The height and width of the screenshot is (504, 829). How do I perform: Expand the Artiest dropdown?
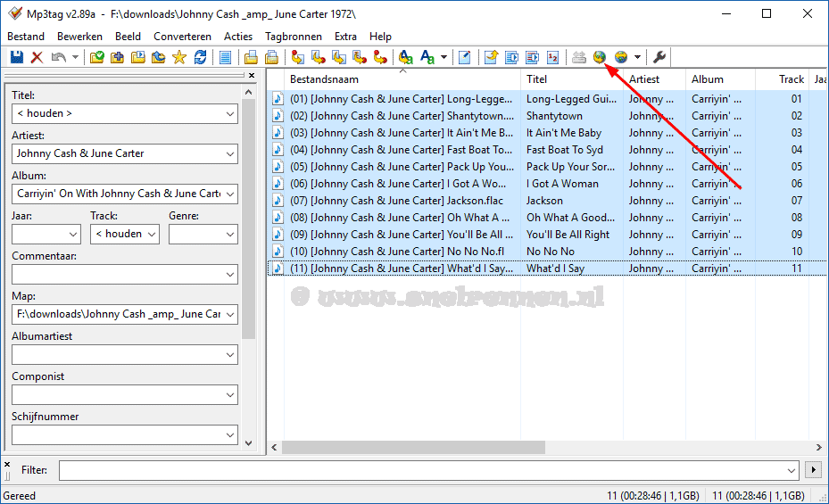click(230, 153)
